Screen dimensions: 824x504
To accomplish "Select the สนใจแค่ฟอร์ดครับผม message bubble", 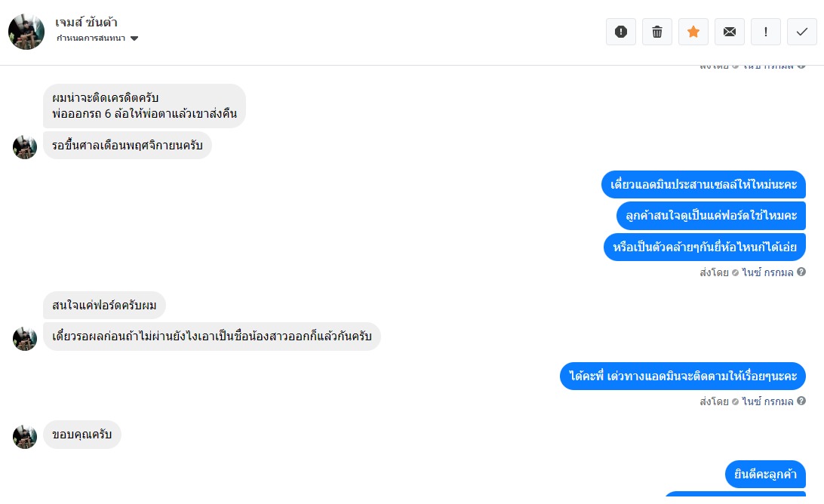I will [x=104, y=306].
